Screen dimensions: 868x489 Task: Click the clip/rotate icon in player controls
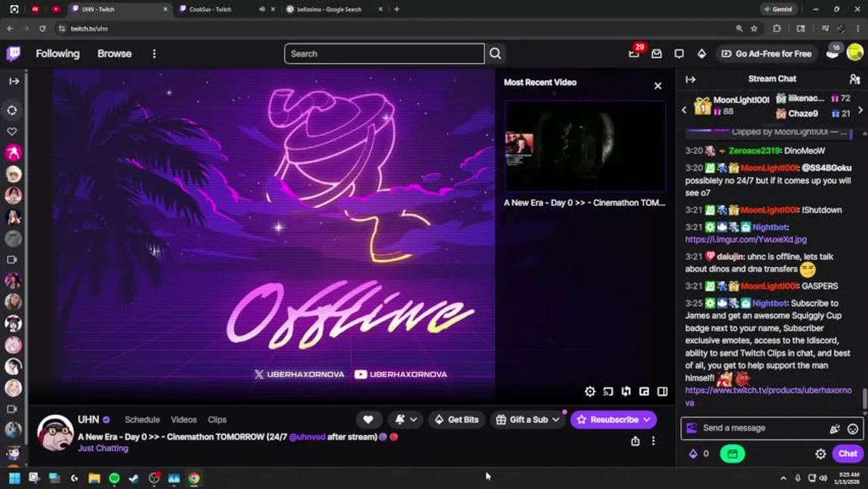point(626,391)
